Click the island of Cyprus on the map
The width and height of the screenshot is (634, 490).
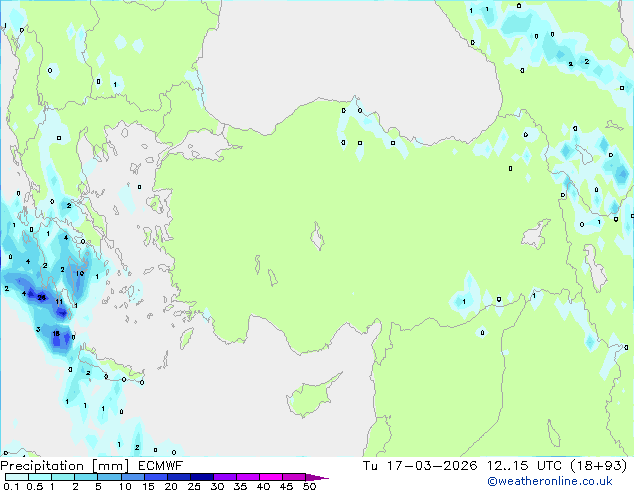tap(312, 395)
